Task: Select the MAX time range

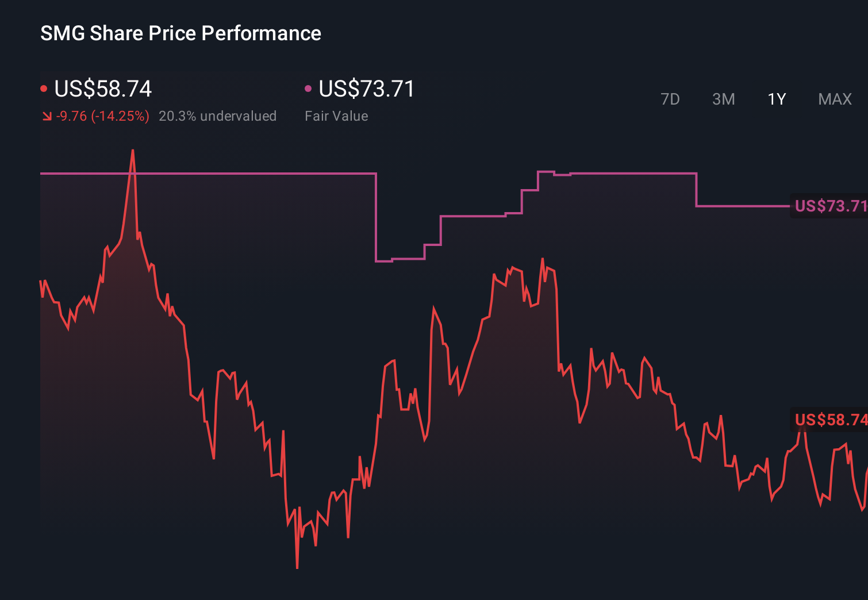Action: tap(834, 99)
